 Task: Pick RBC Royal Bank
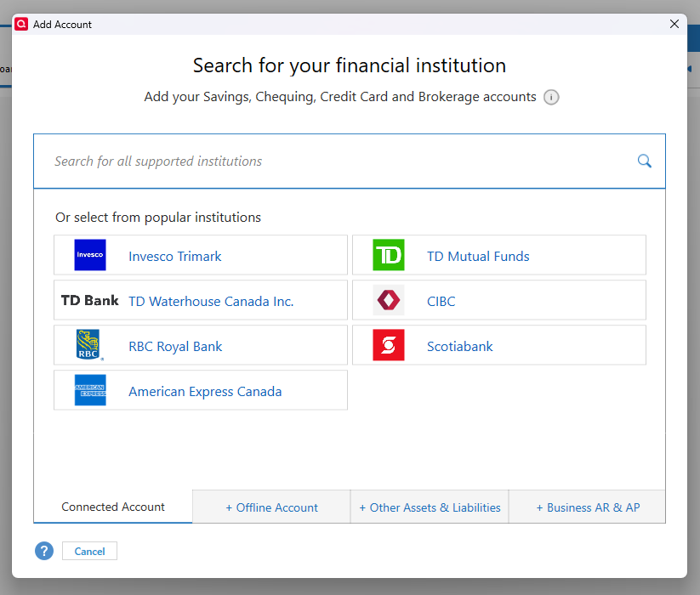[201, 345]
